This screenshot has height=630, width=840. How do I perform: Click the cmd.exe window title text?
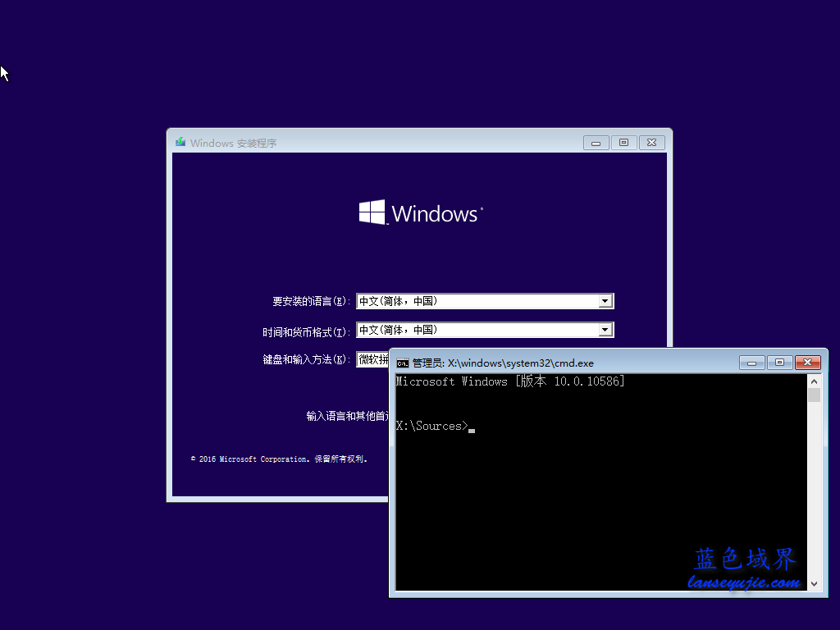(x=503, y=363)
